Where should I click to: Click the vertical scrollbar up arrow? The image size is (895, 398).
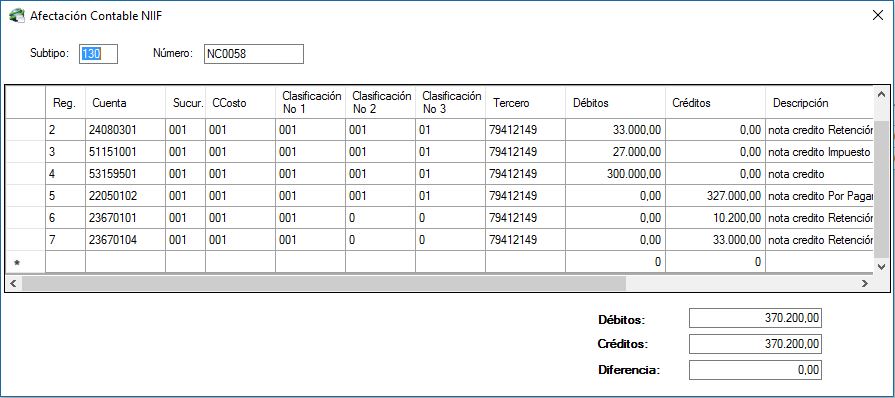(x=881, y=94)
